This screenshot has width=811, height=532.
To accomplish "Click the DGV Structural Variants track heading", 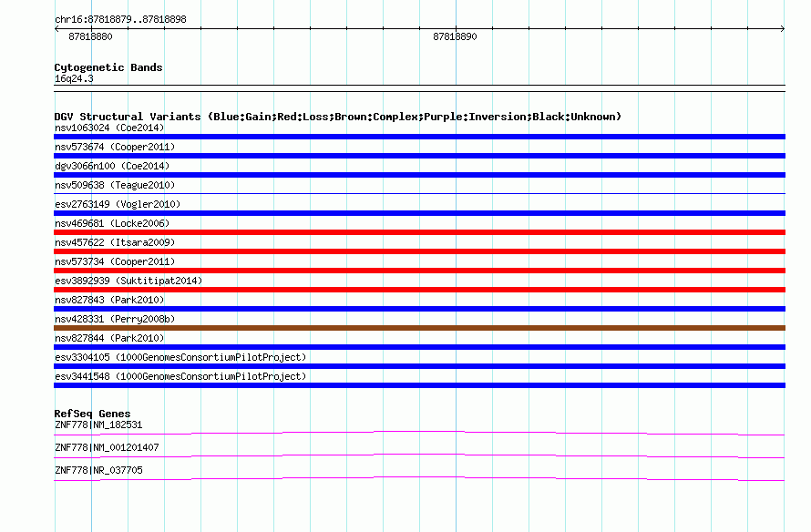I will tap(338, 117).
